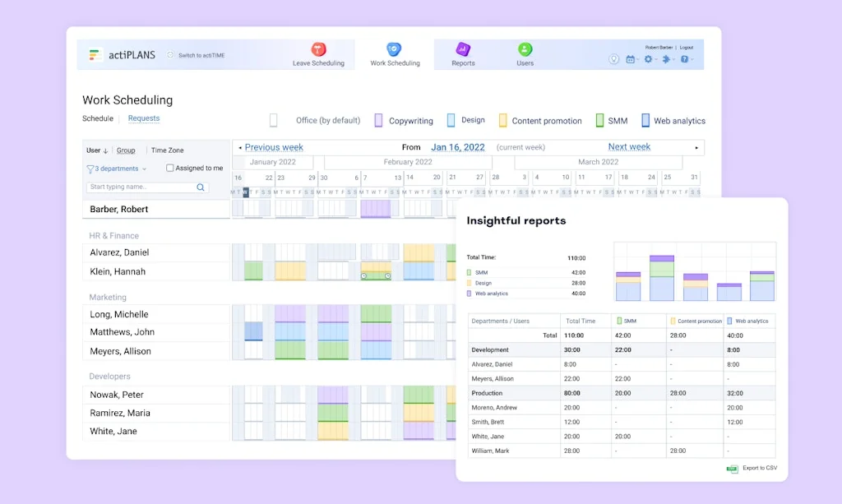Viewport: 842px width, 504px height.
Task: Click the Next week link
Action: (x=628, y=146)
